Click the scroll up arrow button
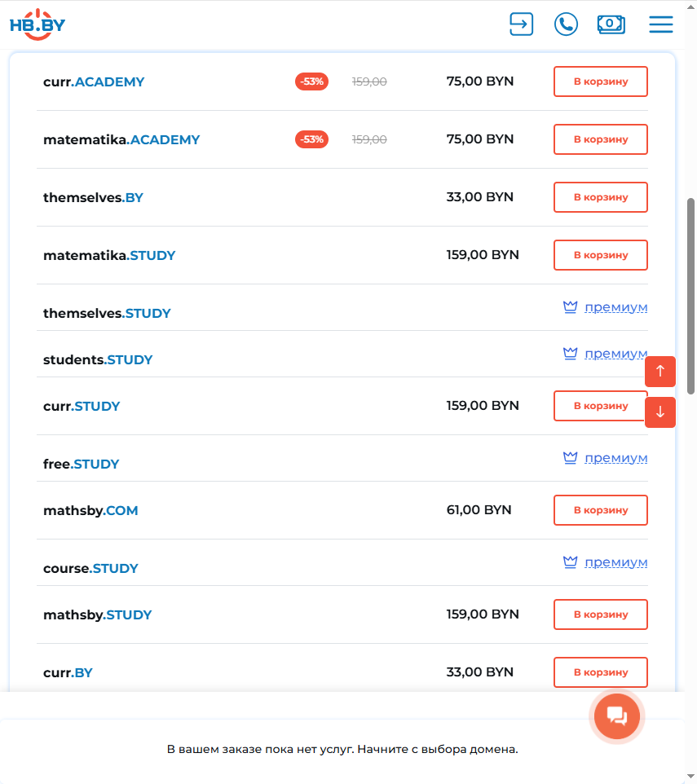The height and width of the screenshot is (784, 697). point(660,372)
